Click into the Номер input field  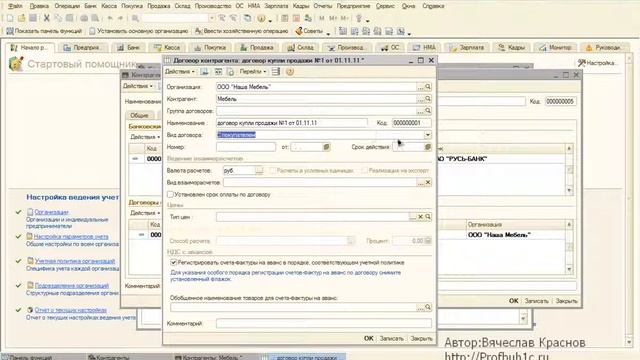click(x=246, y=147)
